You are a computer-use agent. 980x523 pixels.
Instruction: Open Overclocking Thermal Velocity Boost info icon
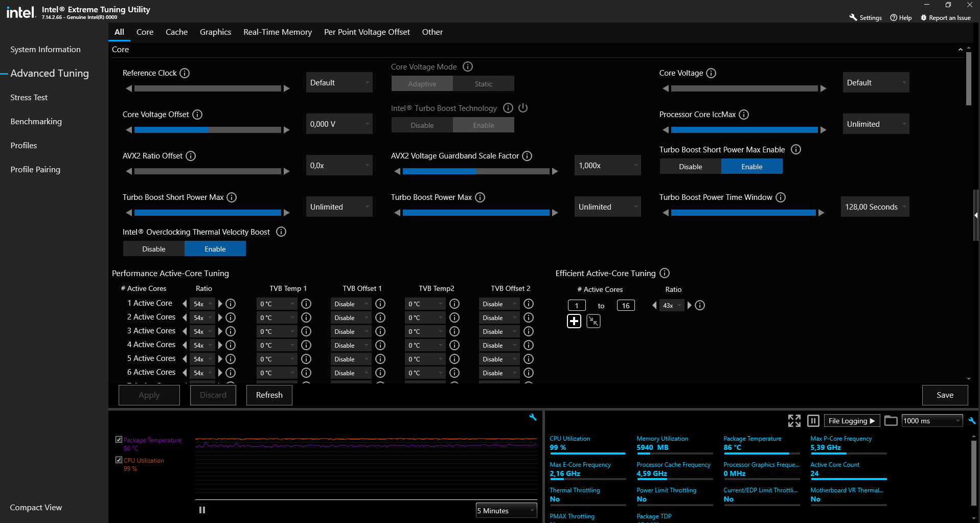point(281,232)
